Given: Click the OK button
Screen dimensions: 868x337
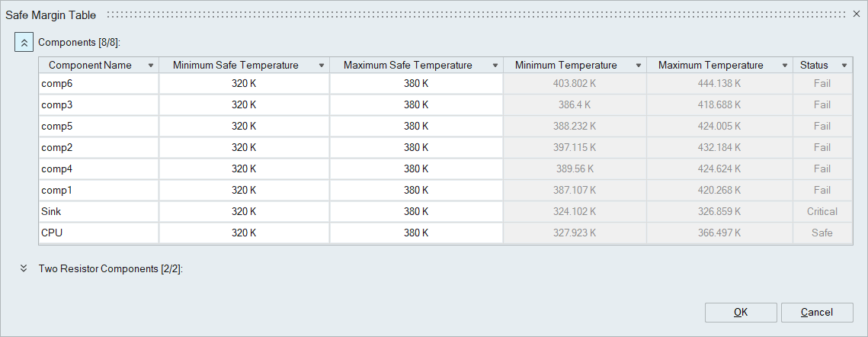Looking at the screenshot, I should tap(740, 312).
